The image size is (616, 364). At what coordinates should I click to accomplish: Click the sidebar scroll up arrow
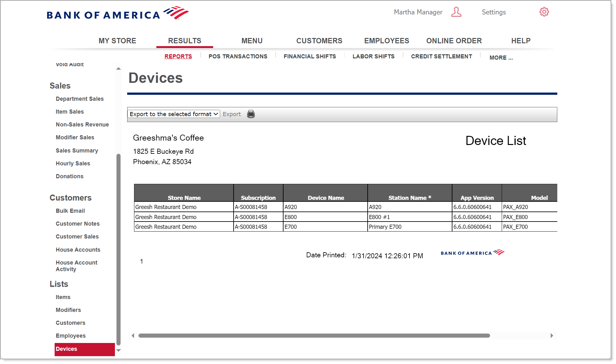point(118,68)
